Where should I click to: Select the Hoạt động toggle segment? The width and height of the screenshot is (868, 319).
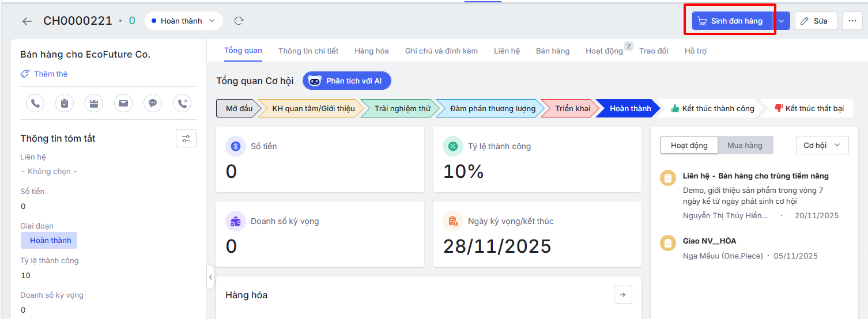point(689,145)
